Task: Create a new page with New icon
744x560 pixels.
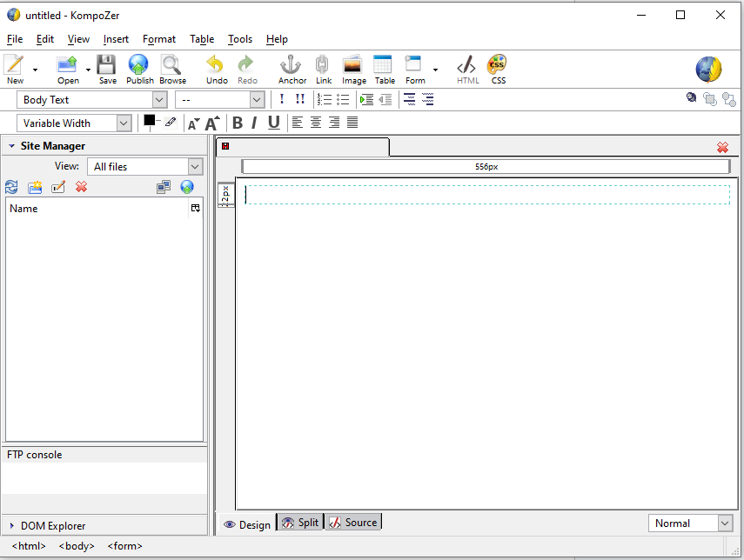Action: click(x=15, y=70)
